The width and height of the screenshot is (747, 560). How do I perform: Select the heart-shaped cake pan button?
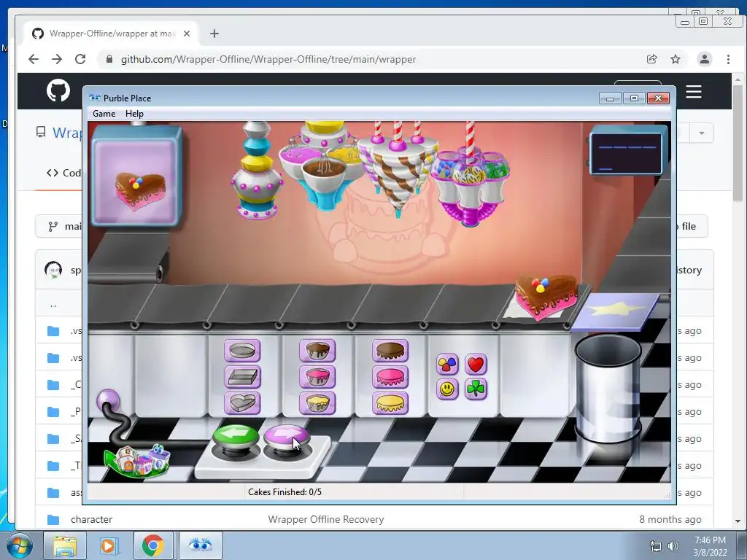(242, 402)
